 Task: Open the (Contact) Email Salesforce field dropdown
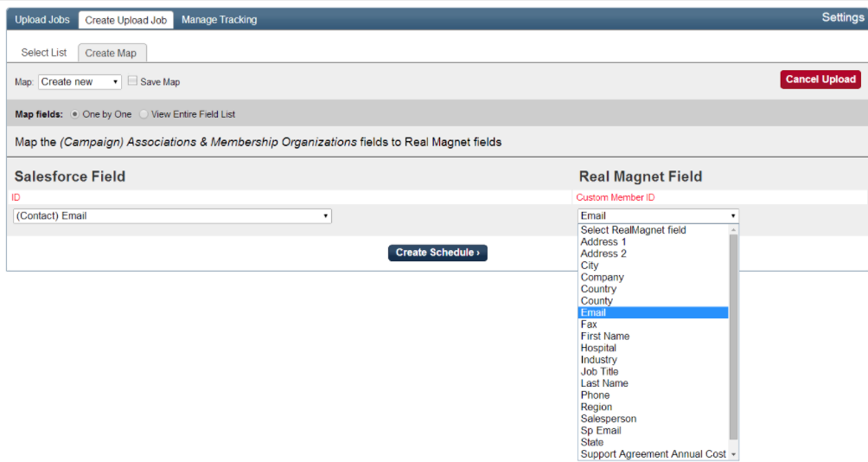[x=172, y=216]
